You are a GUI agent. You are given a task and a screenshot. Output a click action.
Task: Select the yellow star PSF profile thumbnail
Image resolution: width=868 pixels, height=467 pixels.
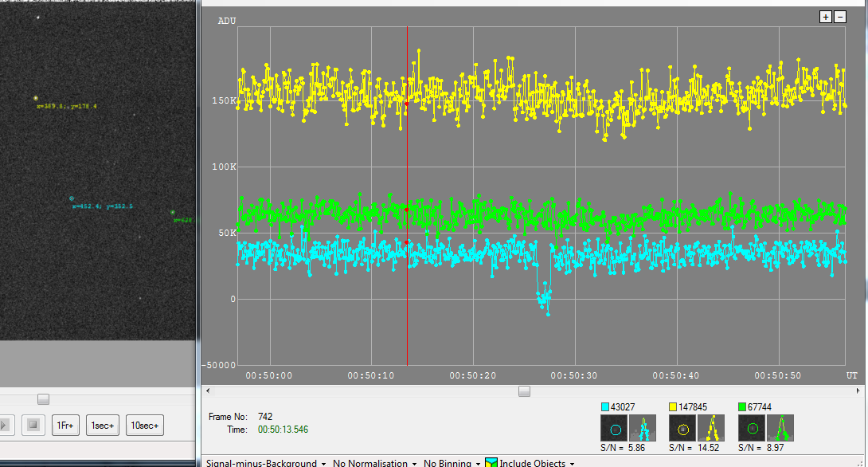[711, 429]
